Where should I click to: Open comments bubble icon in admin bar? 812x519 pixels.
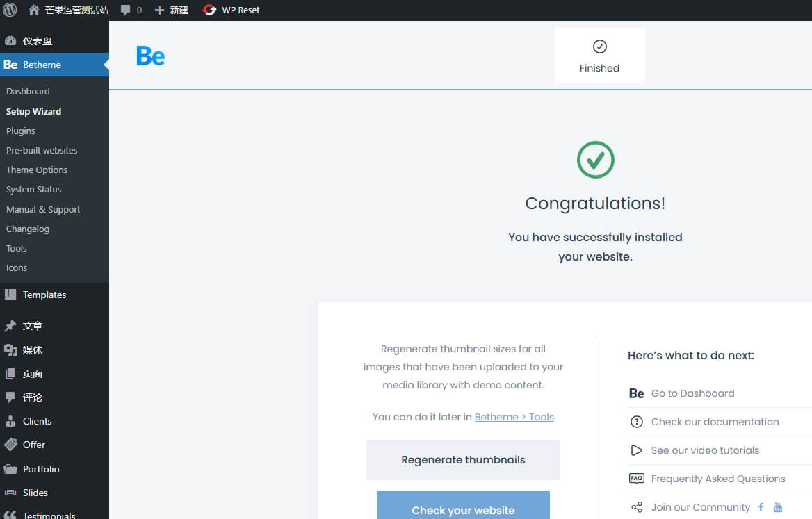(x=125, y=10)
